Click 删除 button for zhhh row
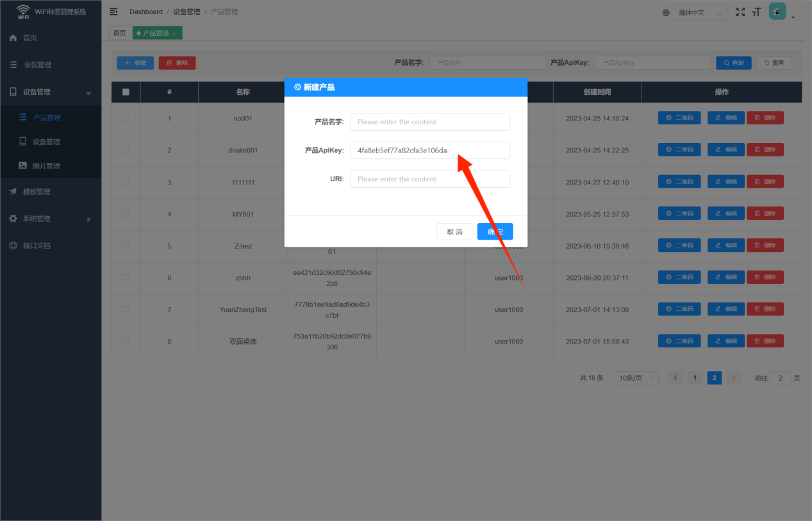Image resolution: width=812 pixels, height=521 pixels. pyautogui.click(x=765, y=277)
